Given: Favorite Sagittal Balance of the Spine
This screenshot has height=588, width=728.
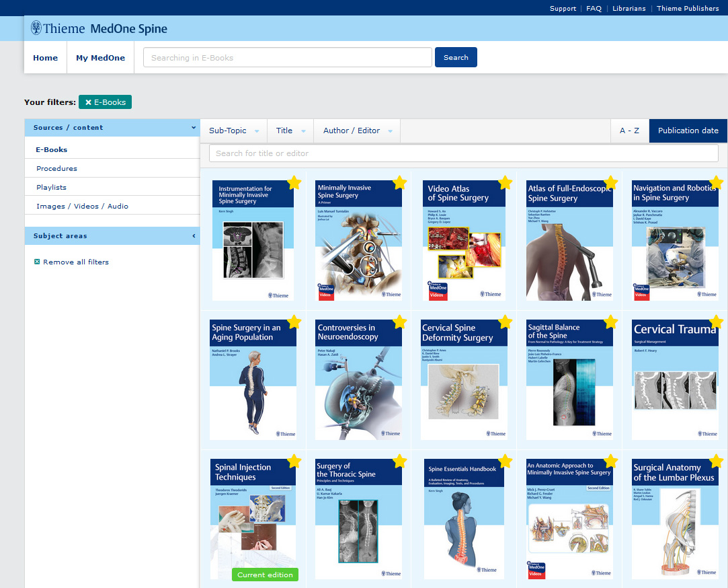Looking at the screenshot, I should 611,322.
